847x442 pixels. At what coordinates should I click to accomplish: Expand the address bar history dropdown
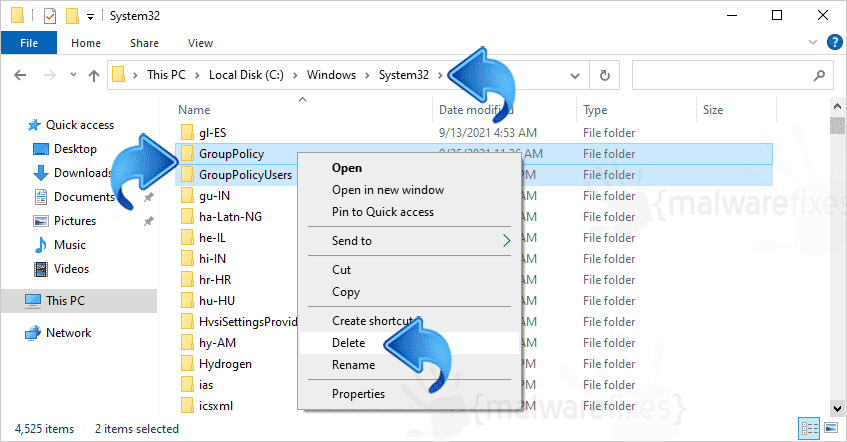tap(575, 76)
